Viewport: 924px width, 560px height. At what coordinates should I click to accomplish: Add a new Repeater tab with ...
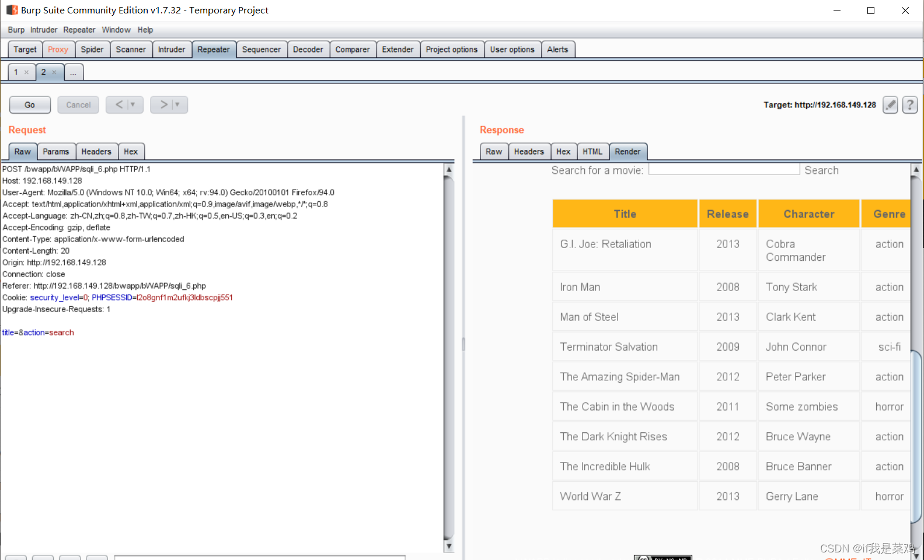74,72
